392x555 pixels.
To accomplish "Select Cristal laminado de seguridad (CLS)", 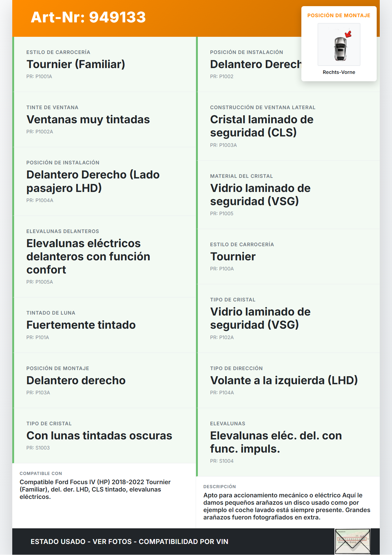I will pyautogui.click(x=262, y=126).
